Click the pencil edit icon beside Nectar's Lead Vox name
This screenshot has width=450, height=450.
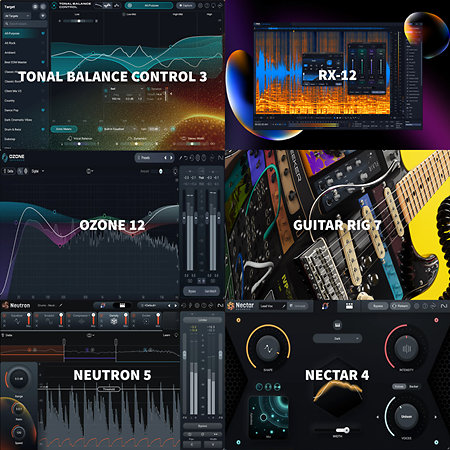pyautogui.click(x=283, y=306)
